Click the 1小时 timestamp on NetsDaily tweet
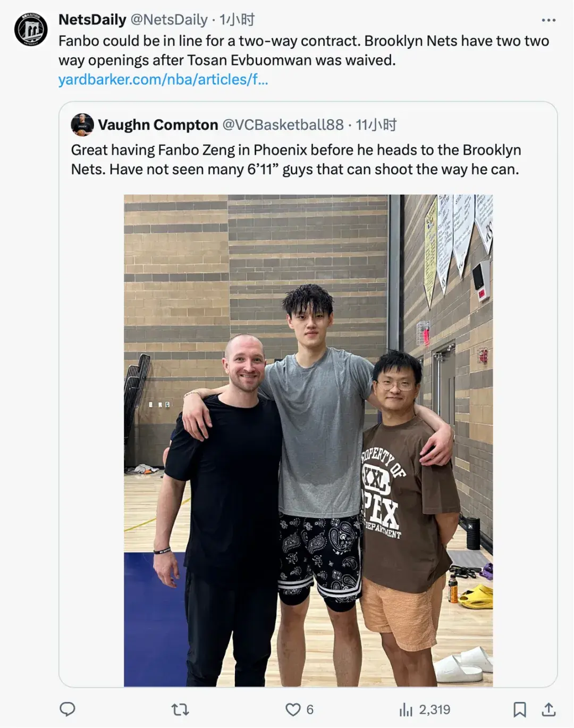The image size is (574, 728). tap(237, 20)
